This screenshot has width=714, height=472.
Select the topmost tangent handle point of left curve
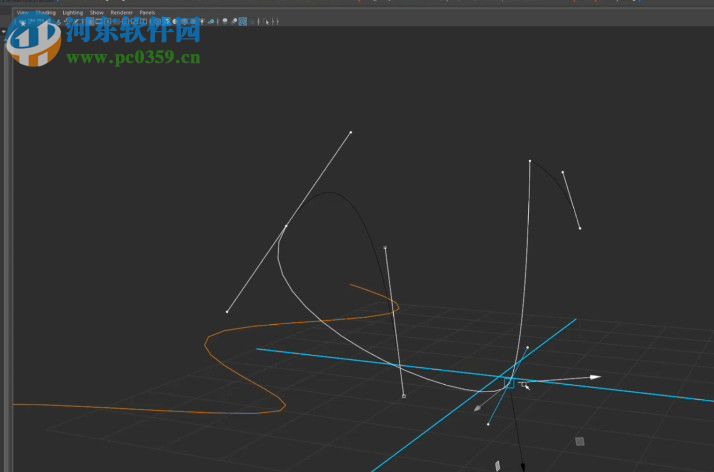point(351,132)
